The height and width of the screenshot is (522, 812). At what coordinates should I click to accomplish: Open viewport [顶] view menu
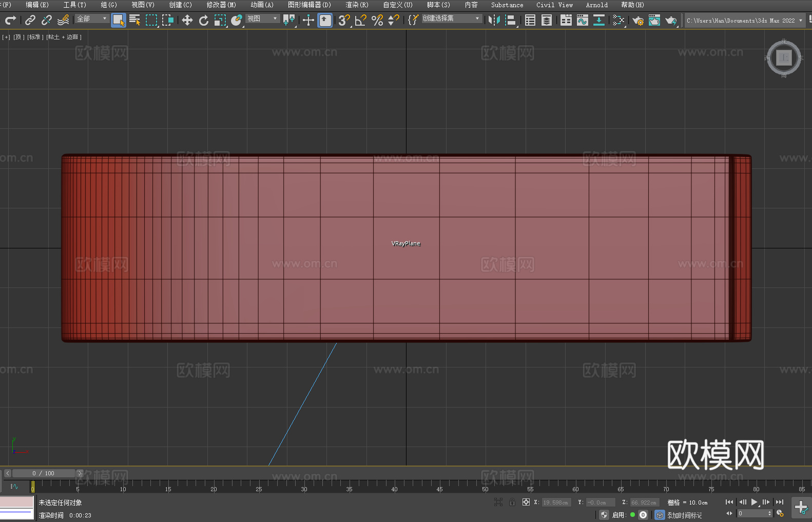[19, 37]
